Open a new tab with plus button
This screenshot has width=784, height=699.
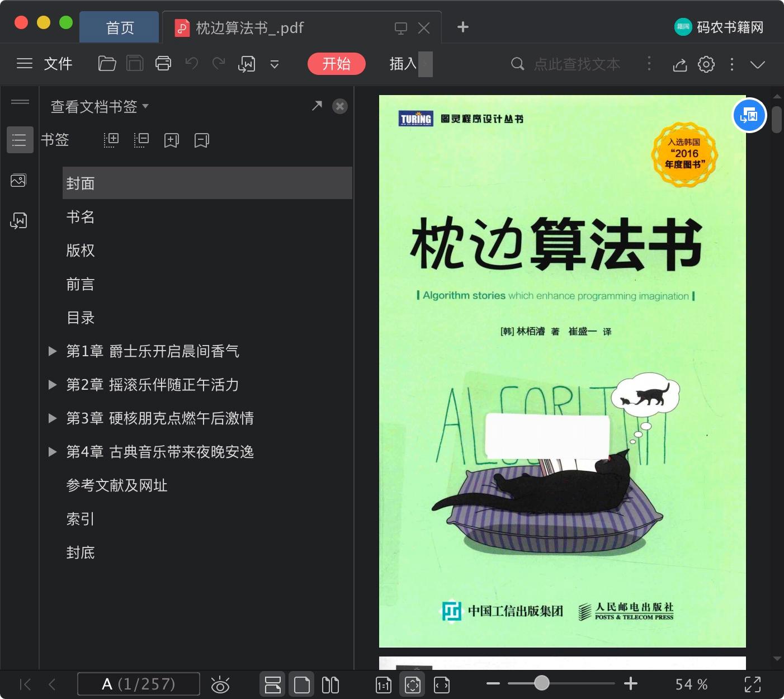tap(463, 27)
